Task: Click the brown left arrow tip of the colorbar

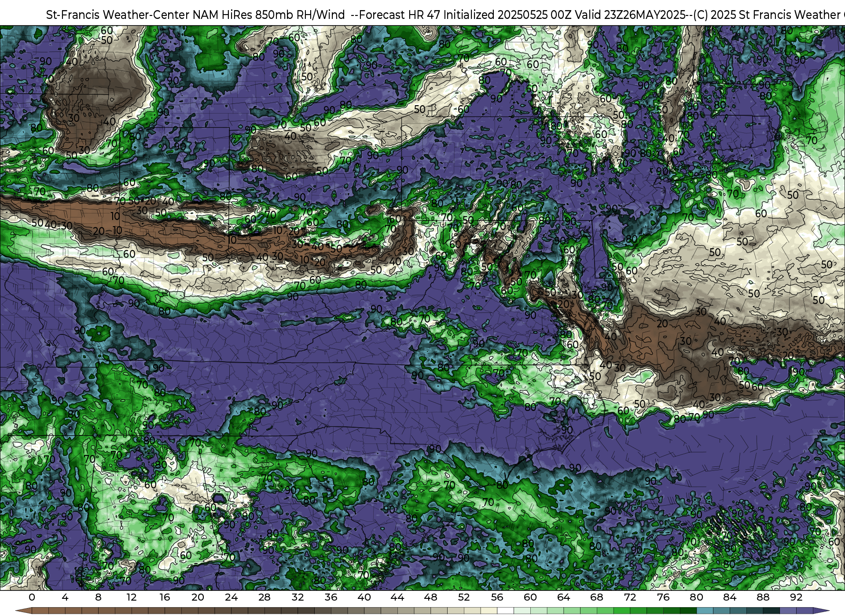Action: pos(23,611)
